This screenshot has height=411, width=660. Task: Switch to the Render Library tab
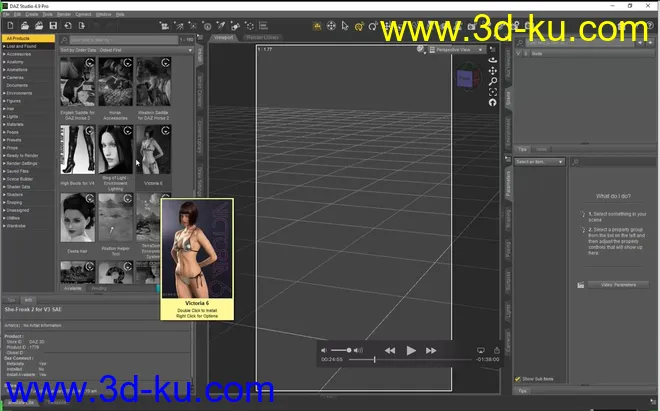pos(262,37)
